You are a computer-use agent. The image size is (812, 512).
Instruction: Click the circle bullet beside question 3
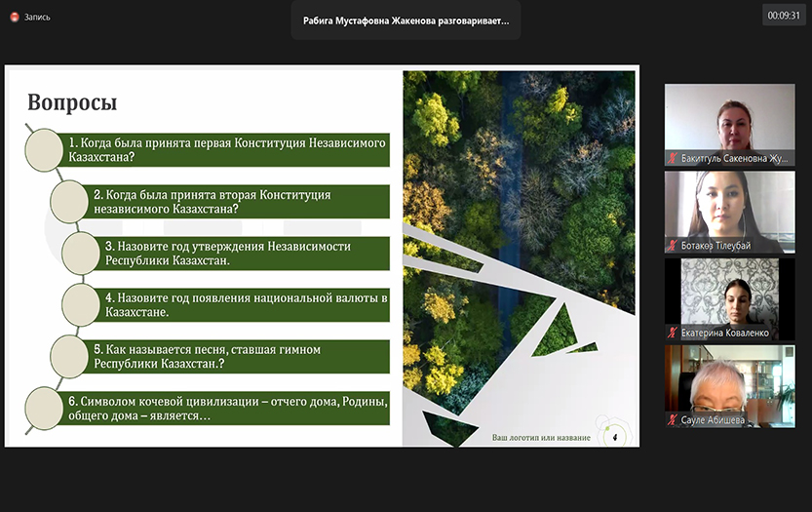point(81,254)
